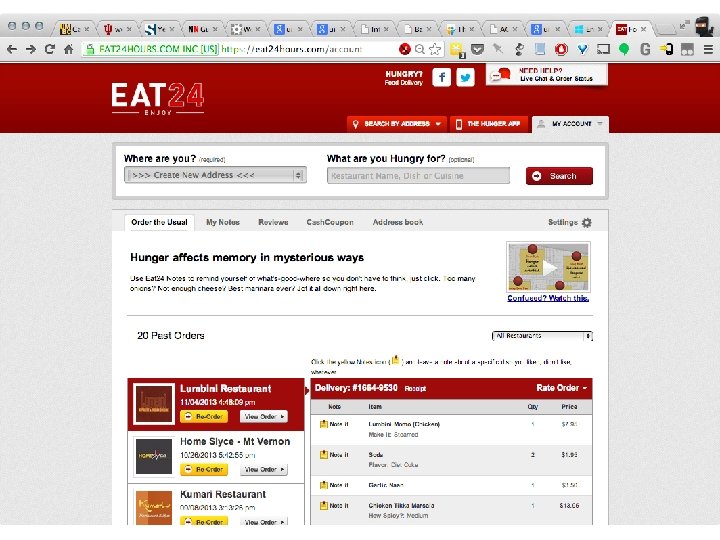
Task: Click the green pin extension icon in toolbar
Action: (x=624, y=49)
